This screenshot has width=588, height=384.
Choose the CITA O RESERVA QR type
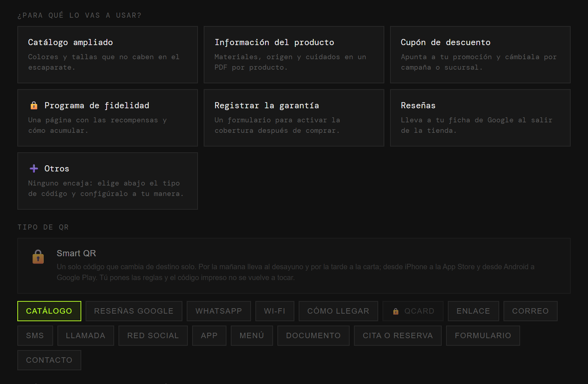pyautogui.click(x=398, y=336)
